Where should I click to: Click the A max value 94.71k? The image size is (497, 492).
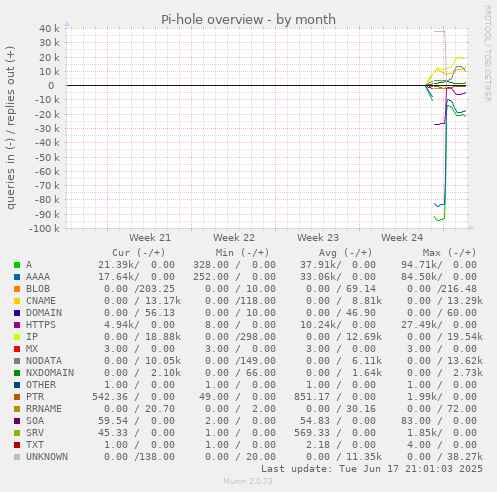419,265
